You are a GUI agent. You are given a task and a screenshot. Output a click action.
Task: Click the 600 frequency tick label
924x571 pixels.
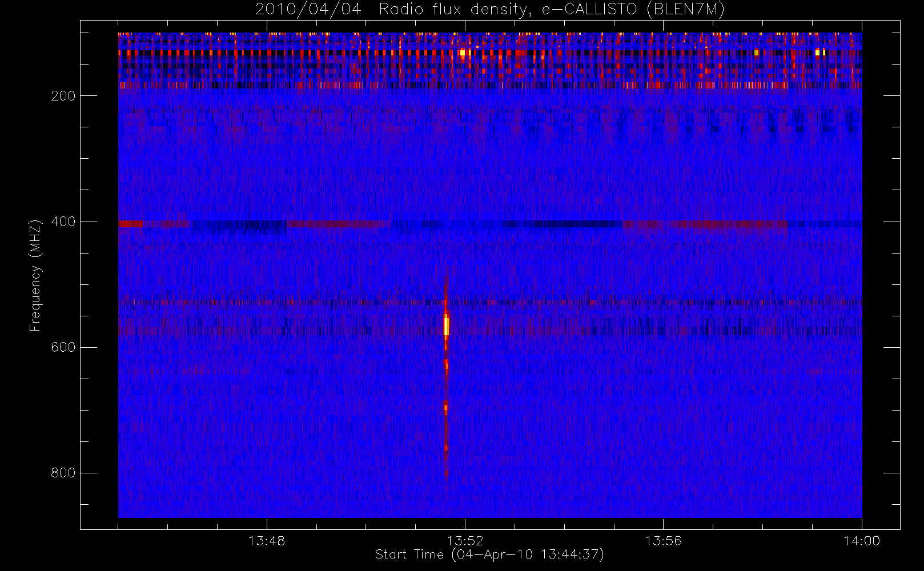pos(63,347)
